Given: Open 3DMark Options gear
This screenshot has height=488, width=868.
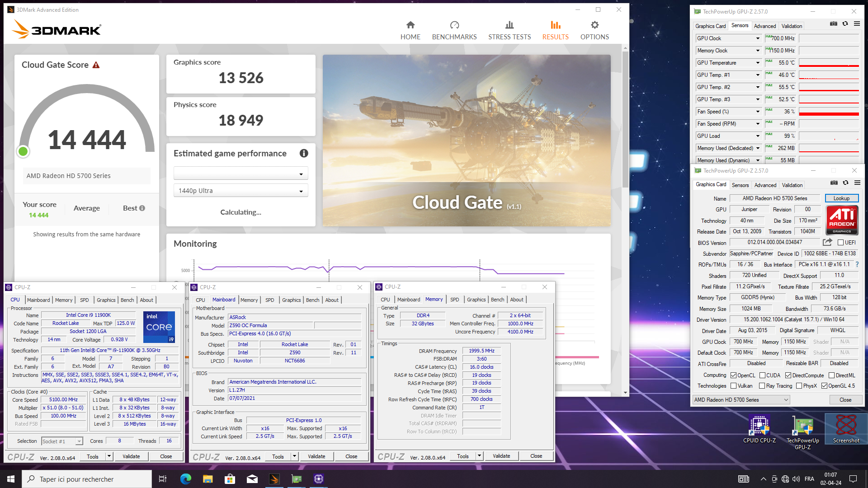Looking at the screenshot, I should (594, 30).
